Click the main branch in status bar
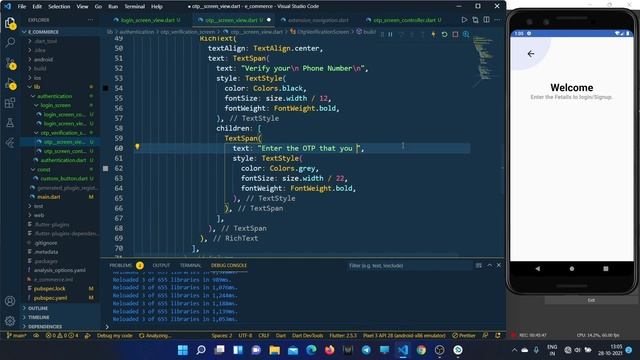The height and width of the screenshot is (360, 640). (x=17, y=336)
